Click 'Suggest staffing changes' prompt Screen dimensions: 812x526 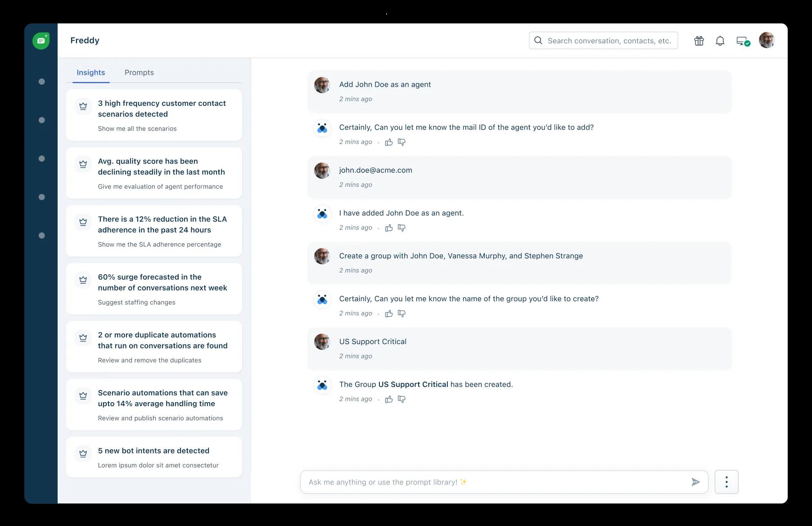(136, 303)
